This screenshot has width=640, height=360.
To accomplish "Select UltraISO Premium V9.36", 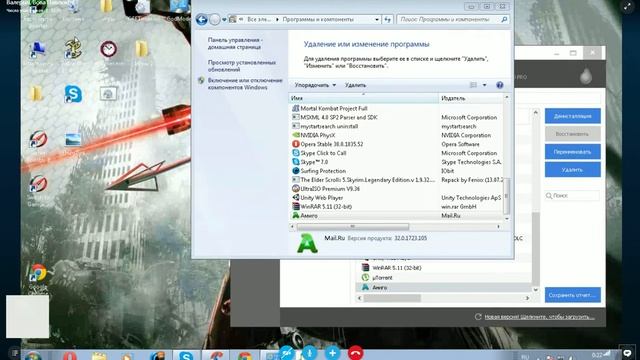I will click(x=330, y=189).
